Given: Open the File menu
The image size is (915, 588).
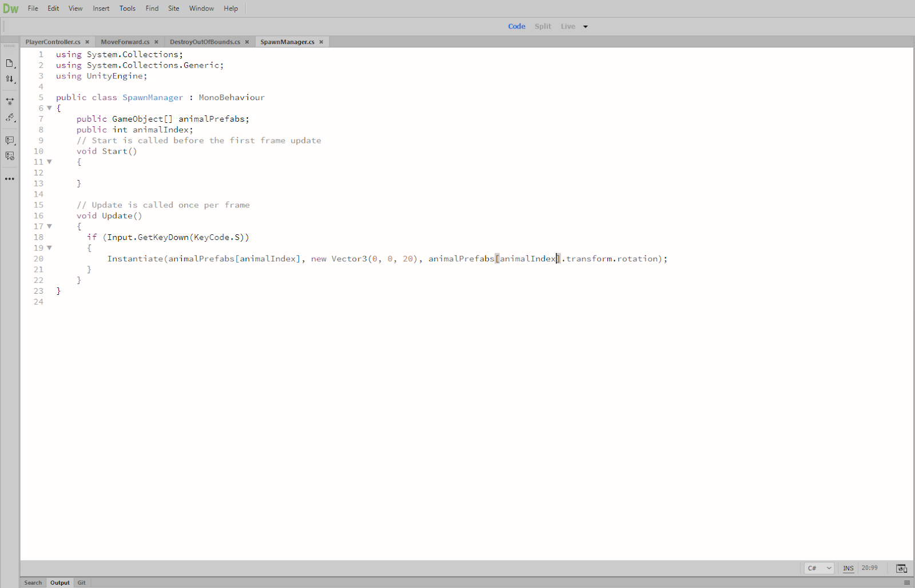Looking at the screenshot, I should pyautogui.click(x=33, y=9).
